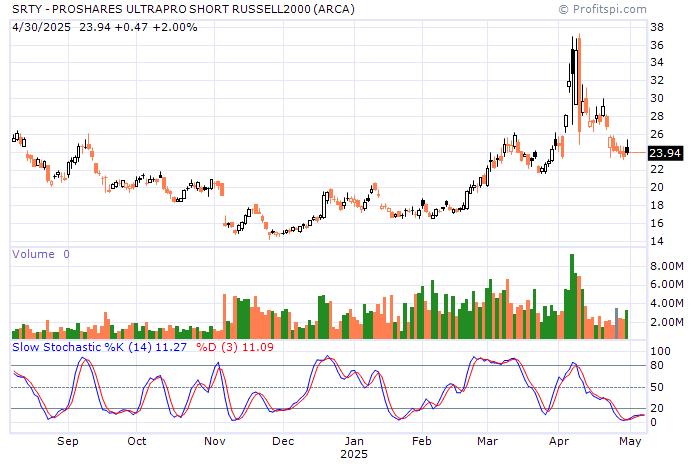The height and width of the screenshot is (464, 700).
Task: Click the Apr month label on time axis
Action: [559, 442]
